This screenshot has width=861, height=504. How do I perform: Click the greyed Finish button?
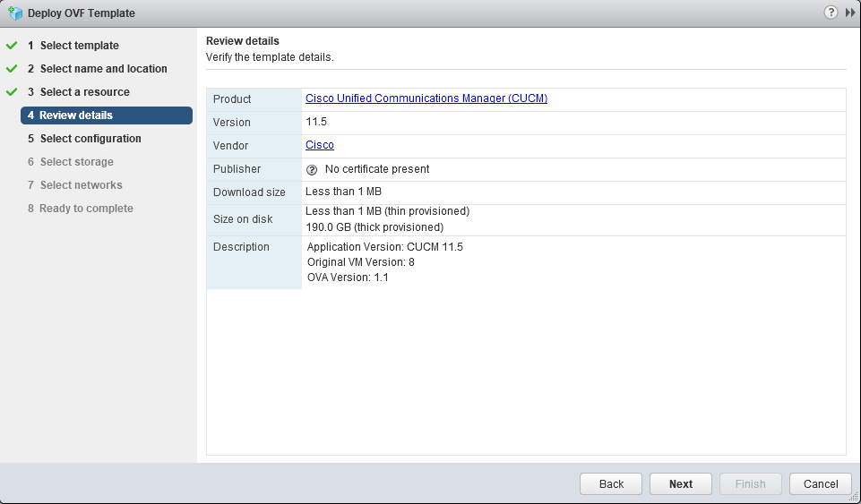751,483
